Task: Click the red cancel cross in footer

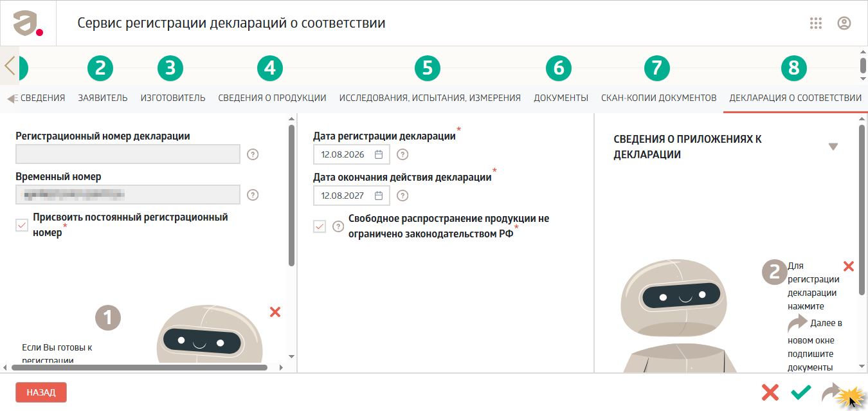Action: click(770, 392)
